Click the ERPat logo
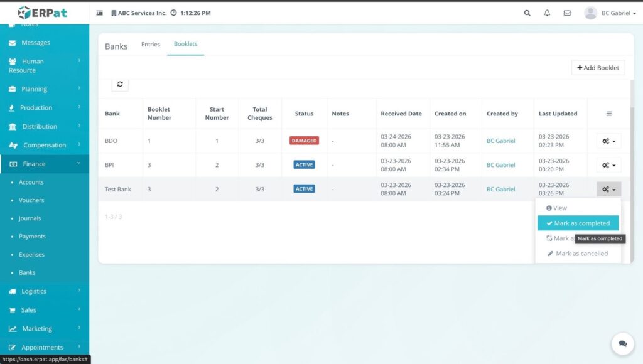Viewport: 643px width, 364px height. pos(43,13)
